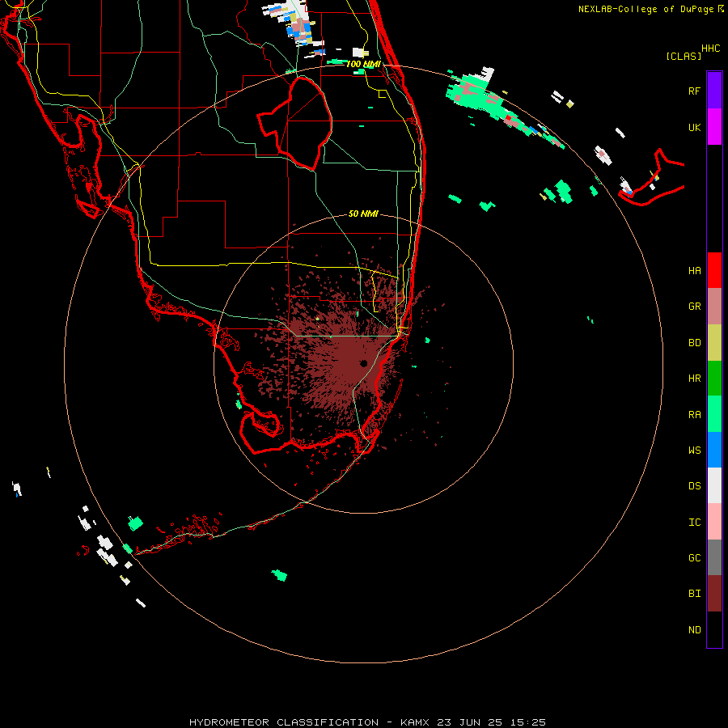Click the IC pink legend swatch
Image resolution: width=728 pixels, height=728 pixels.
click(x=714, y=522)
